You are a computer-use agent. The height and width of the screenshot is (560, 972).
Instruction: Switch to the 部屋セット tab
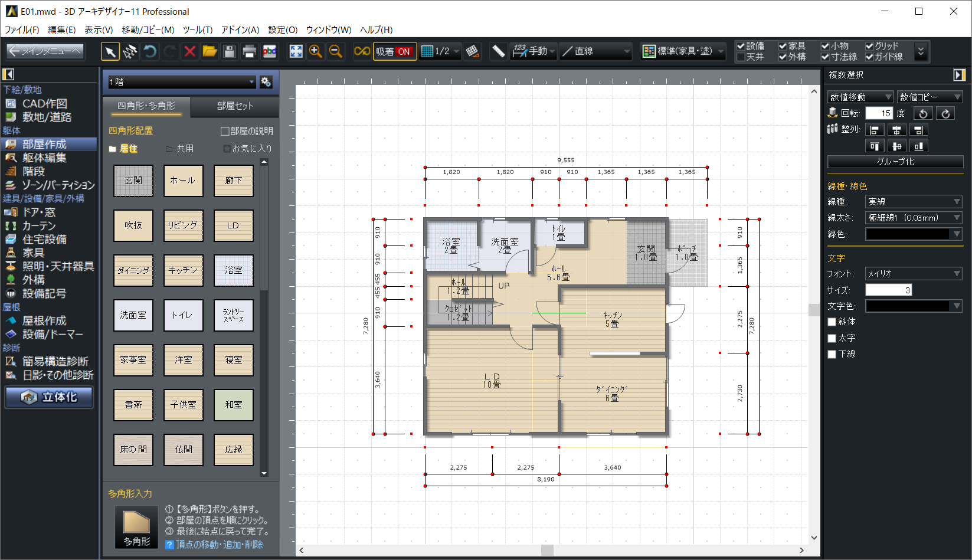235,106
